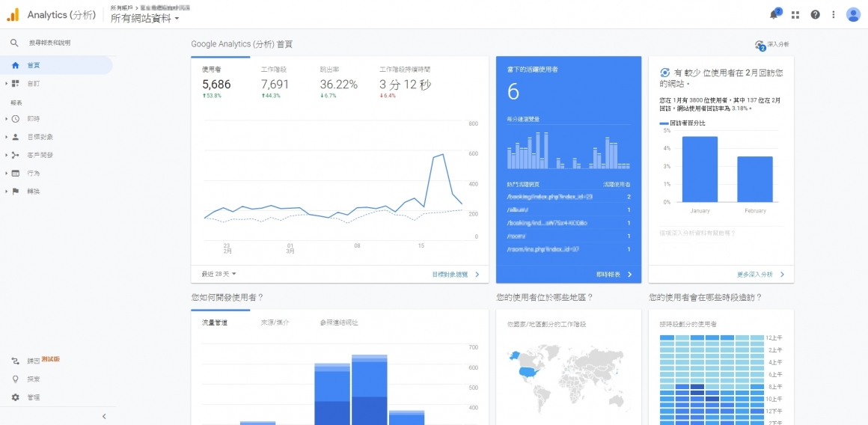
Task: Click the 客戶開發 acquisition icon
Action: pyautogui.click(x=16, y=155)
